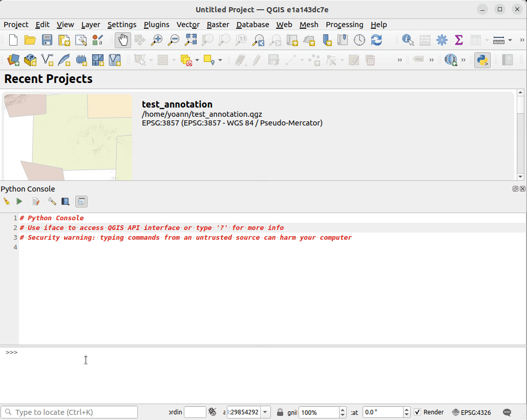Toggle the scale lock padlock

[280, 412]
